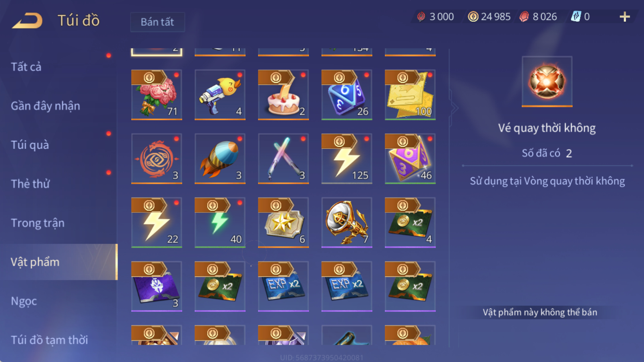Viewport: 644px width, 362px height.
Task: Click the Bán tất button
Action: tap(157, 22)
